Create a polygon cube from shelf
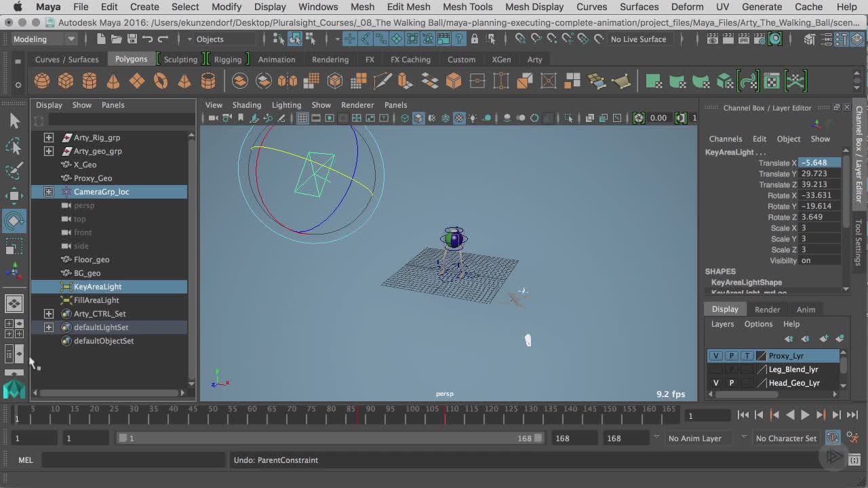The image size is (868, 488). (x=66, y=81)
